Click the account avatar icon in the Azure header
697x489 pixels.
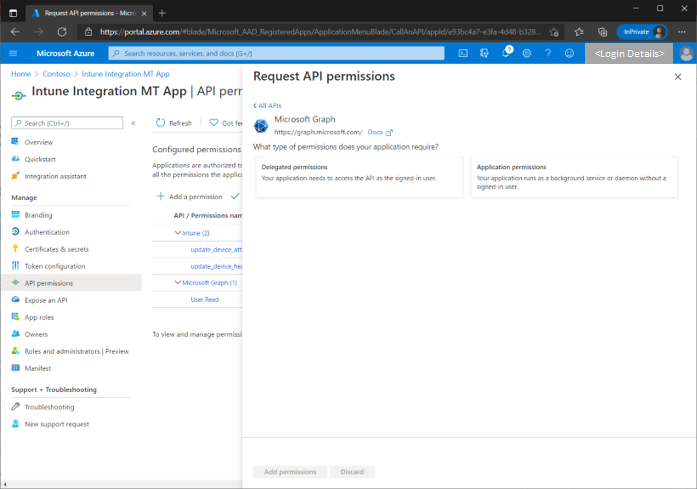[x=686, y=53]
